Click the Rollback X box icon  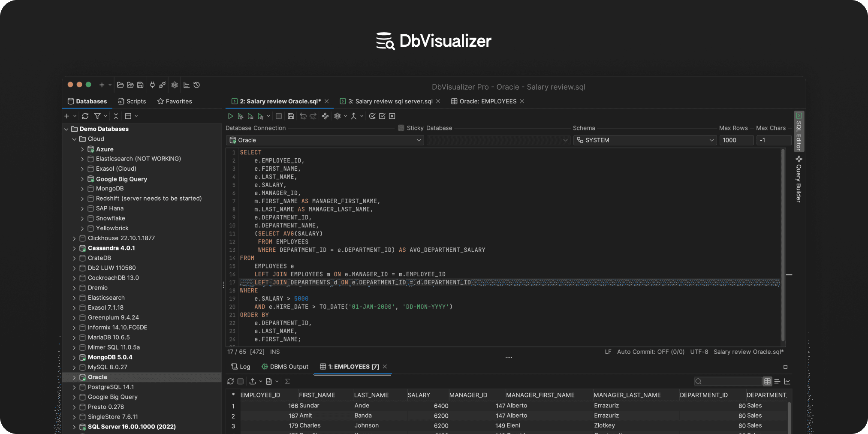[392, 116]
